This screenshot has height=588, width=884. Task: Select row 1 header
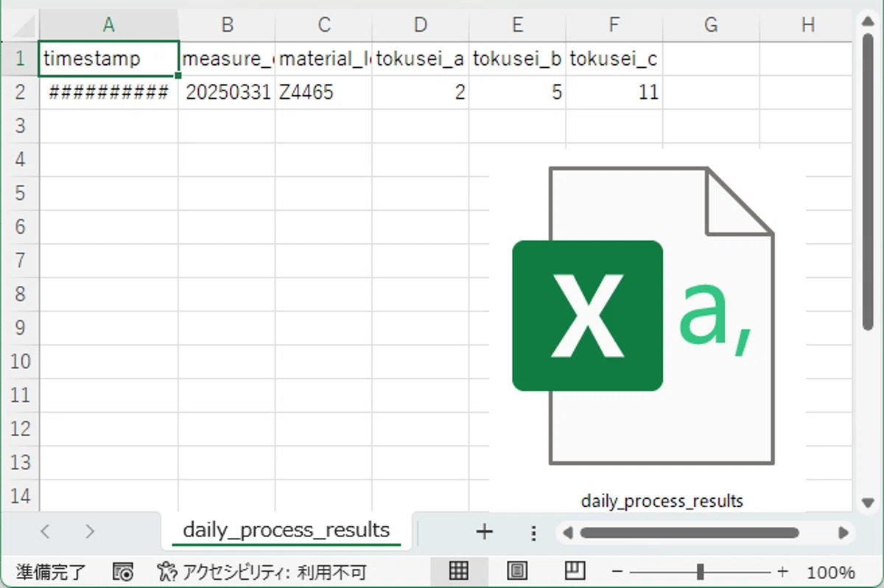tap(21, 58)
